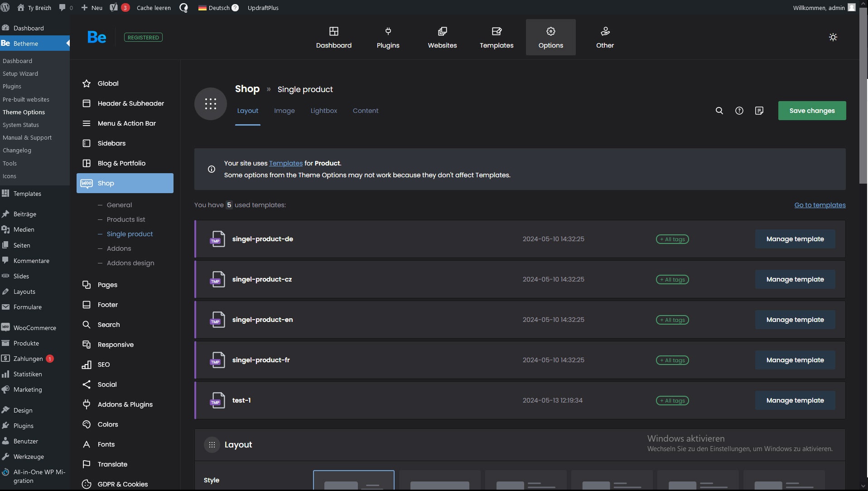Open the Plugins top tab
Screen dimensions: 868x491
[x=388, y=37]
